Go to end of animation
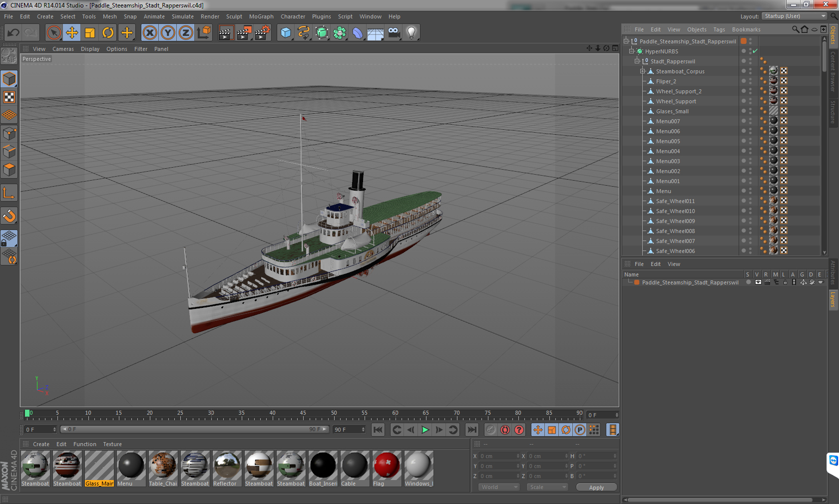 point(471,430)
